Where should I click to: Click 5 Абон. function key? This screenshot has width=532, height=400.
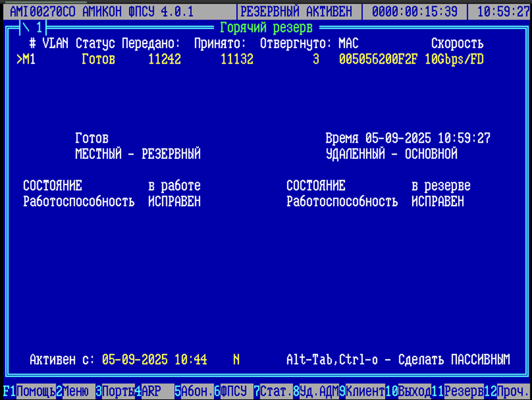[197, 392]
